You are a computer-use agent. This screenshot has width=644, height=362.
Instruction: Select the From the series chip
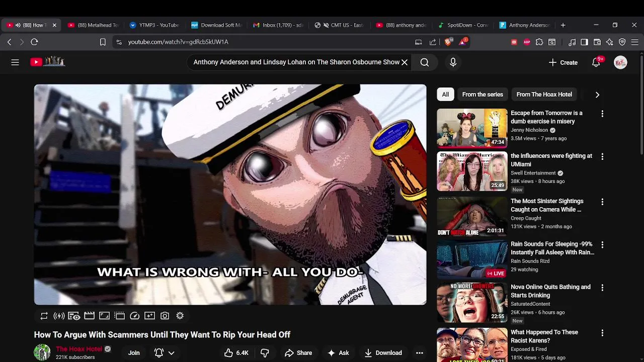click(482, 95)
